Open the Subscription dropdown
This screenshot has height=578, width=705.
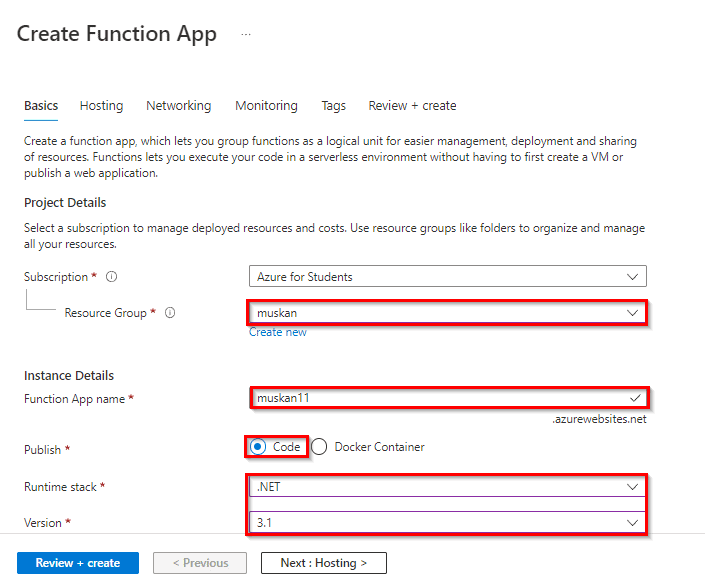coord(448,276)
